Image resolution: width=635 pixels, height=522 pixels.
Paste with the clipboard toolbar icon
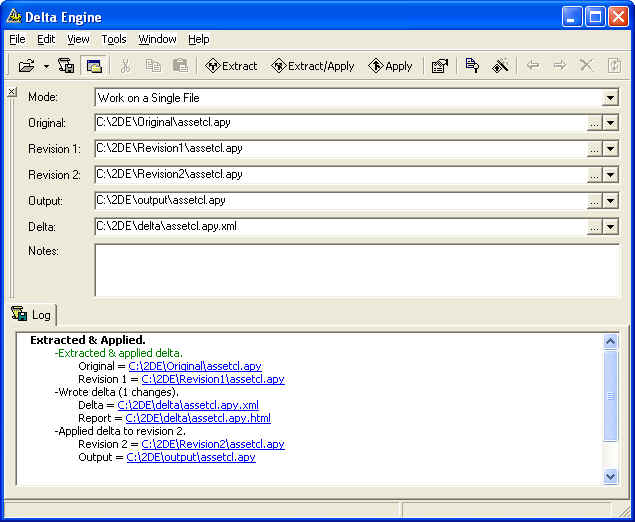tap(180, 66)
